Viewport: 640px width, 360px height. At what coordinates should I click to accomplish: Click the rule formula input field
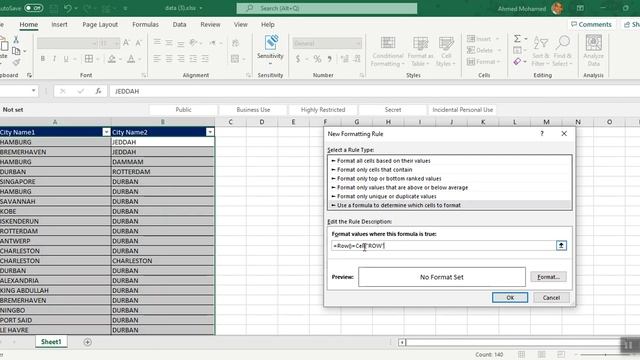point(443,246)
